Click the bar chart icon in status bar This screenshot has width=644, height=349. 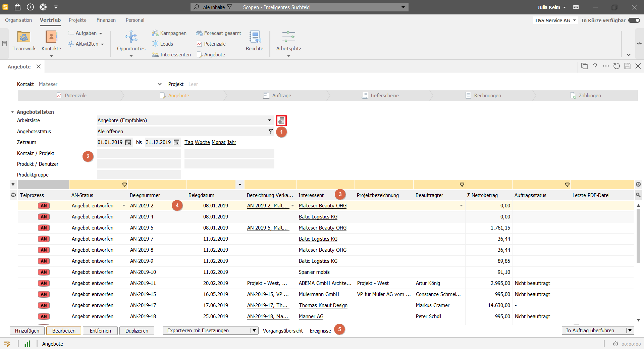[28, 344]
